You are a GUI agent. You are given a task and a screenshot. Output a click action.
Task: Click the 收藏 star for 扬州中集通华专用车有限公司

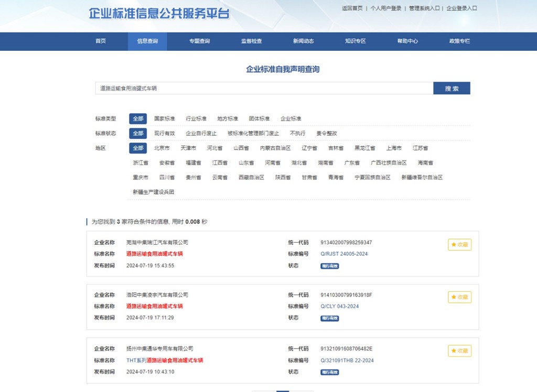[x=459, y=351]
